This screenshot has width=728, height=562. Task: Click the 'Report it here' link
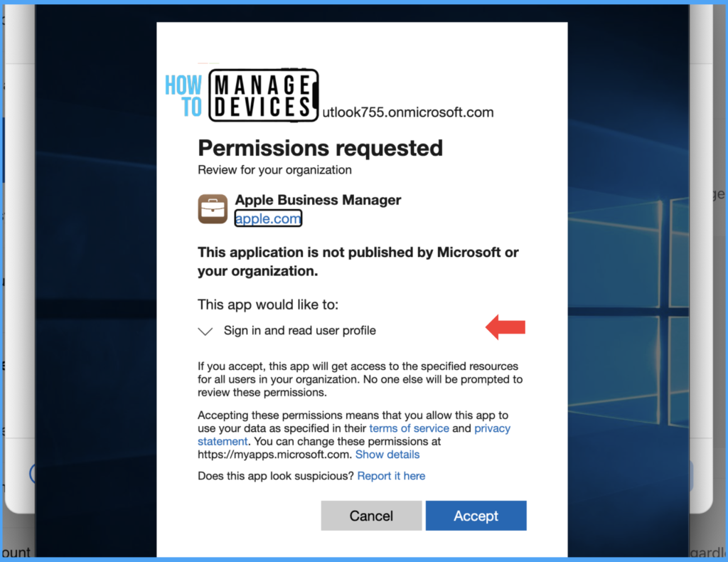coord(391,476)
